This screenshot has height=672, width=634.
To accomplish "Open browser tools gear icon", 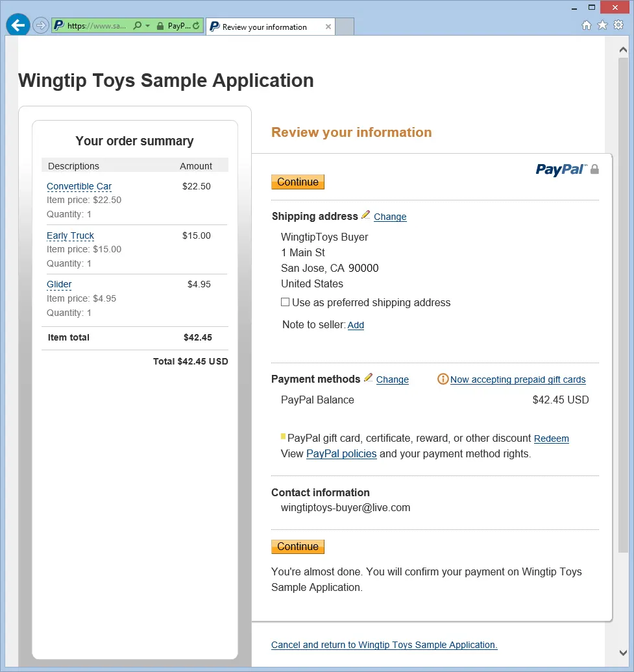I will click(618, 25).
